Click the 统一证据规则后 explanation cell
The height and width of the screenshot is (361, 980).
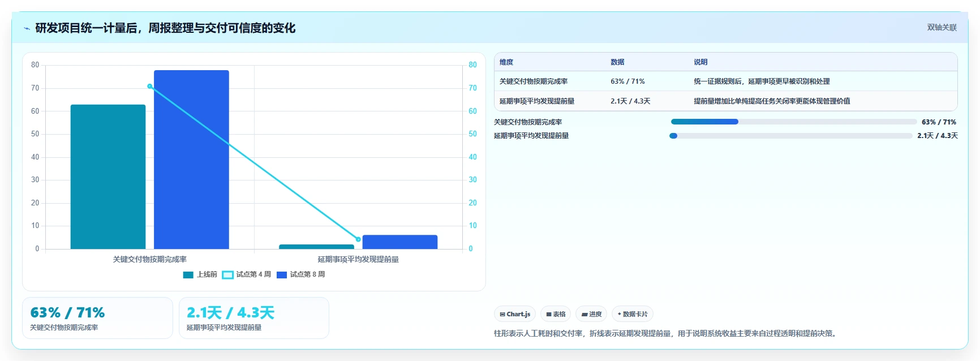pos(762,81)
